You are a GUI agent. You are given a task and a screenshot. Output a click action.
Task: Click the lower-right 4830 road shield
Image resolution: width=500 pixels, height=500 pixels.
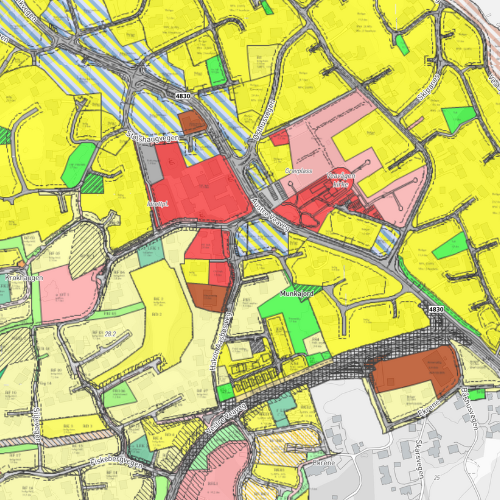(436, 309)
